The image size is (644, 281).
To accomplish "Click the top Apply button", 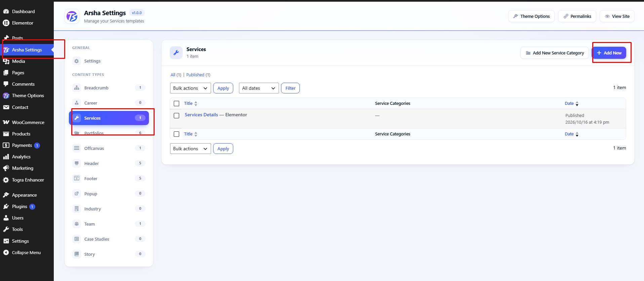I will point(223,88).
